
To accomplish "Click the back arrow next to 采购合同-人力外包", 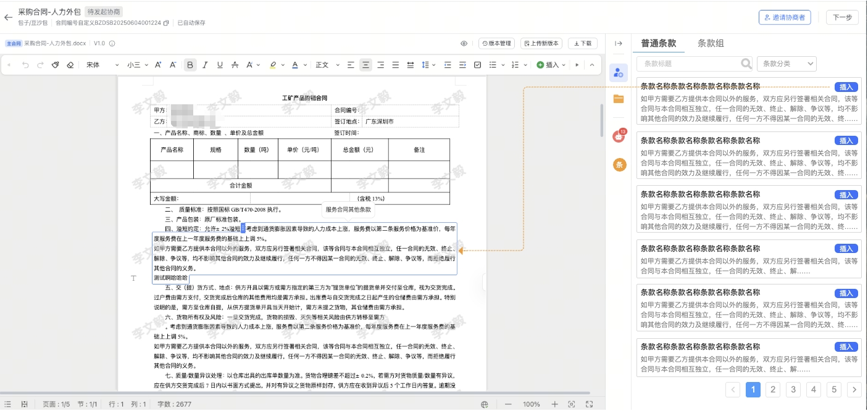I will [x=8, y=17].
